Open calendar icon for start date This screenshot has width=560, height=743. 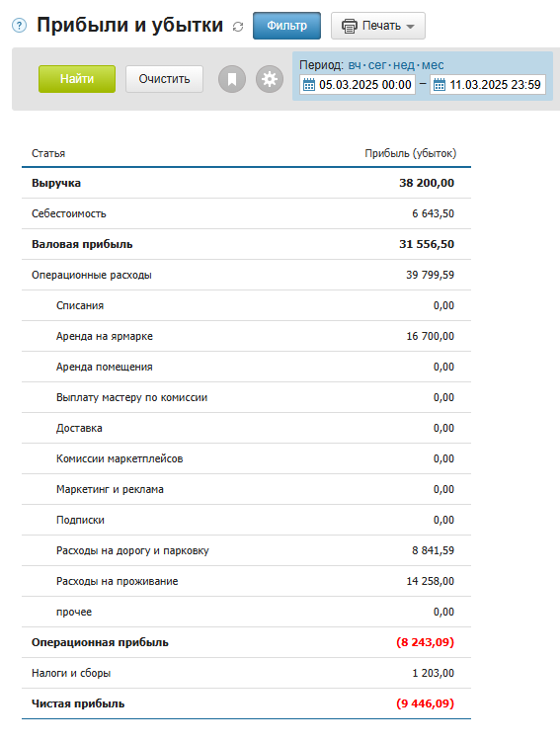click(x=309, y=85)
